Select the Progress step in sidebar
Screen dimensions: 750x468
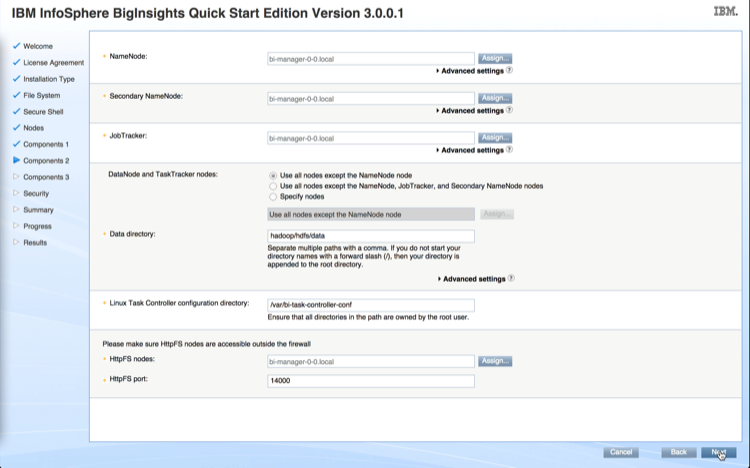tap(37, 226)
